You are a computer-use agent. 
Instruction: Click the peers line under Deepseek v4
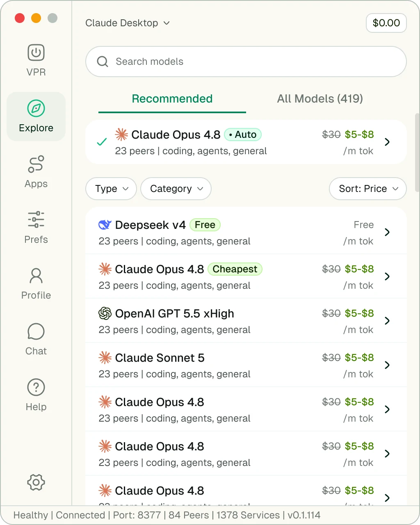click(174, 241)
